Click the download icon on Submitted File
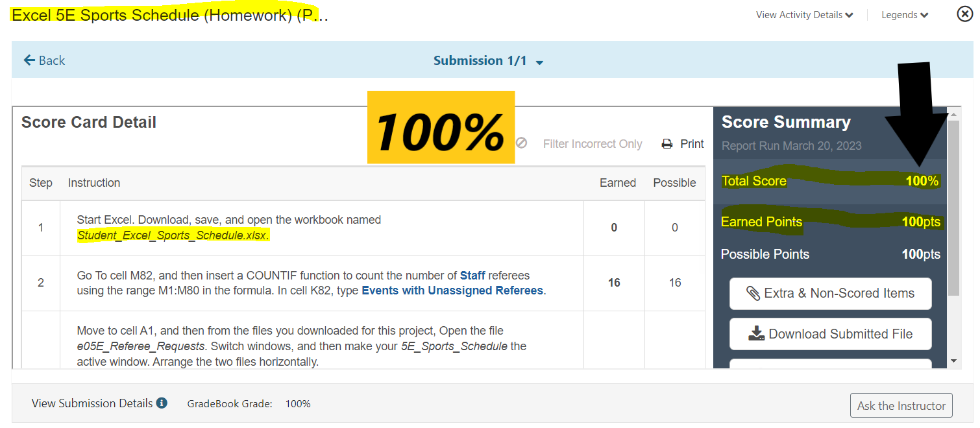Viewport: 980px width, 428px height. 757,334
